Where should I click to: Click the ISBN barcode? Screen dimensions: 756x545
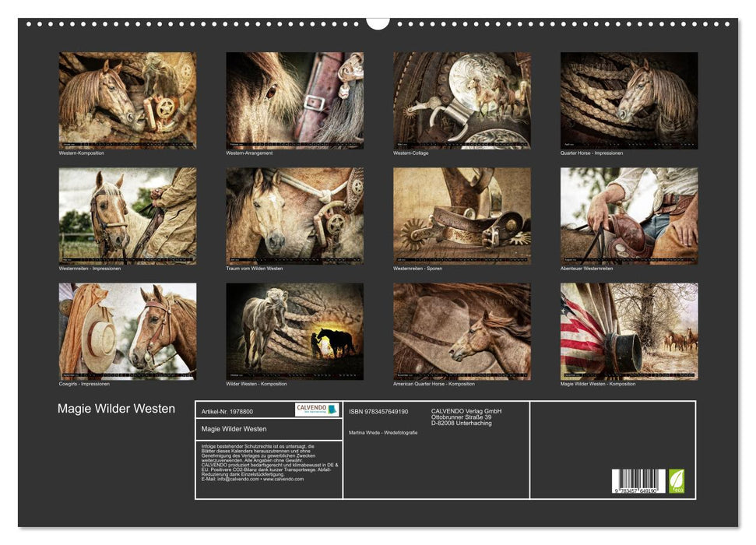[x=638, y=481]
